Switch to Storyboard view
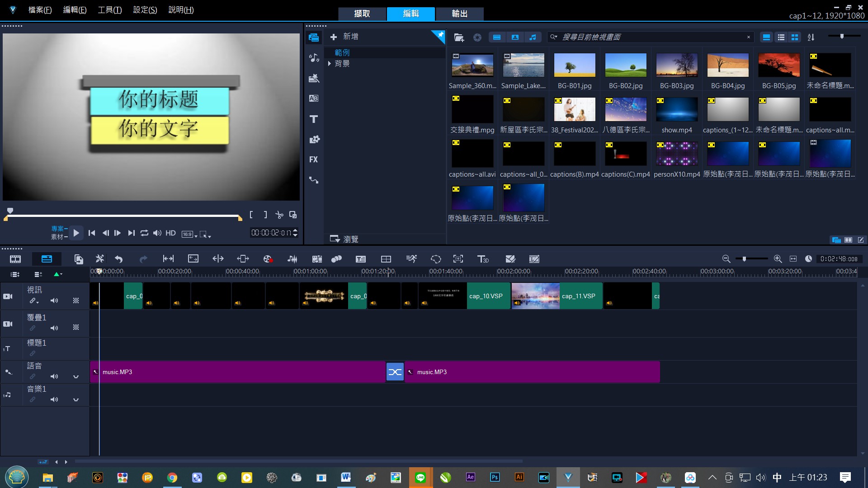This screenshot has width=868, height=488. coord(15,259)
